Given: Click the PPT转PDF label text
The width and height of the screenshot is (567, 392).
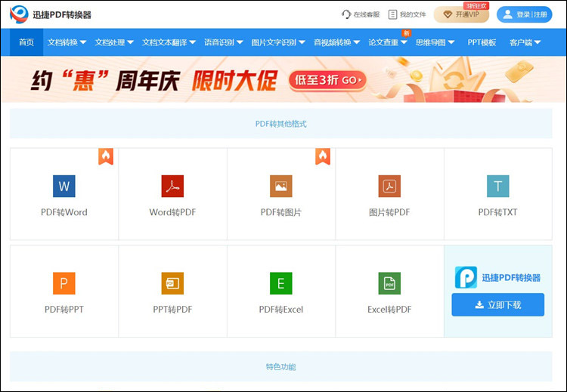Looking at the screenshot, I should [172, 309].
